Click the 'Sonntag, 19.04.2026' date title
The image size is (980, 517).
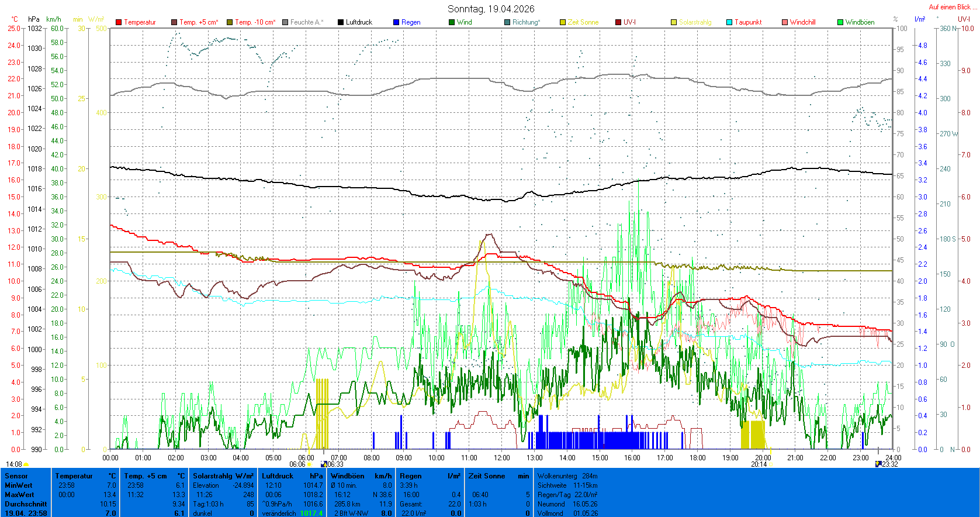tap(491, 9)
